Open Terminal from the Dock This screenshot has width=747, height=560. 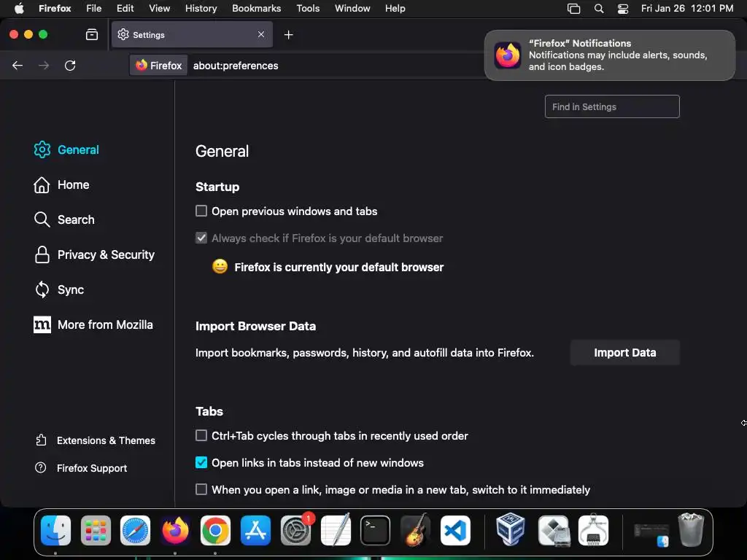click(376, 530)
